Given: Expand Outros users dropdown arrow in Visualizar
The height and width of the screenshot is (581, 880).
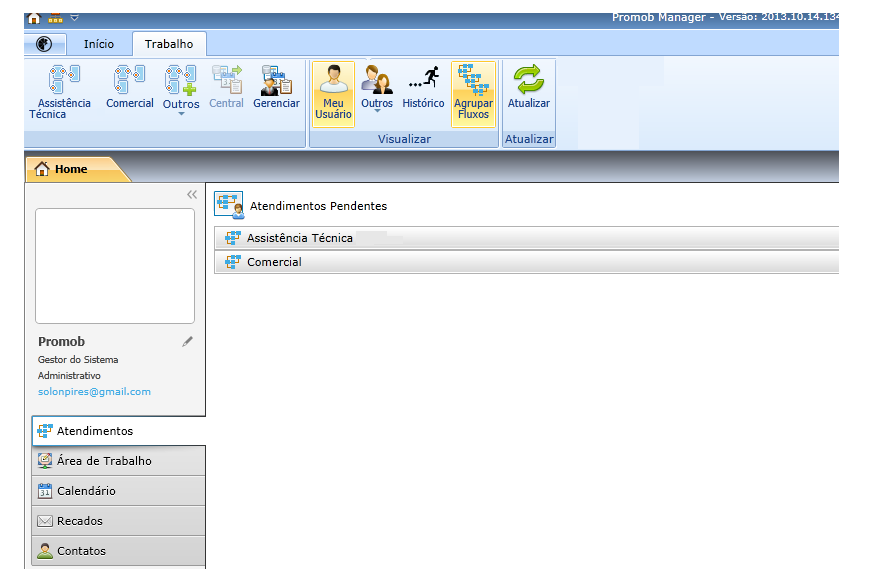Looking at the screenshot, I should point(377,111).
